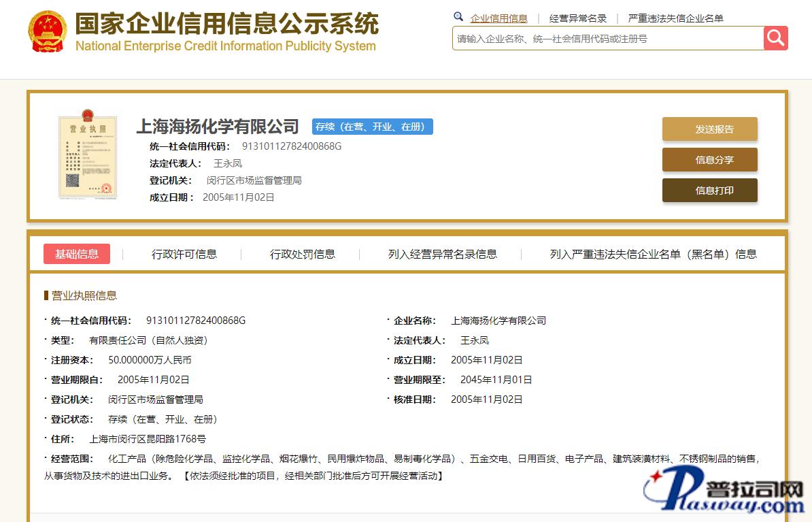
Task: Open the 行政许可信息 tab
Action: (x=184, y=254)
